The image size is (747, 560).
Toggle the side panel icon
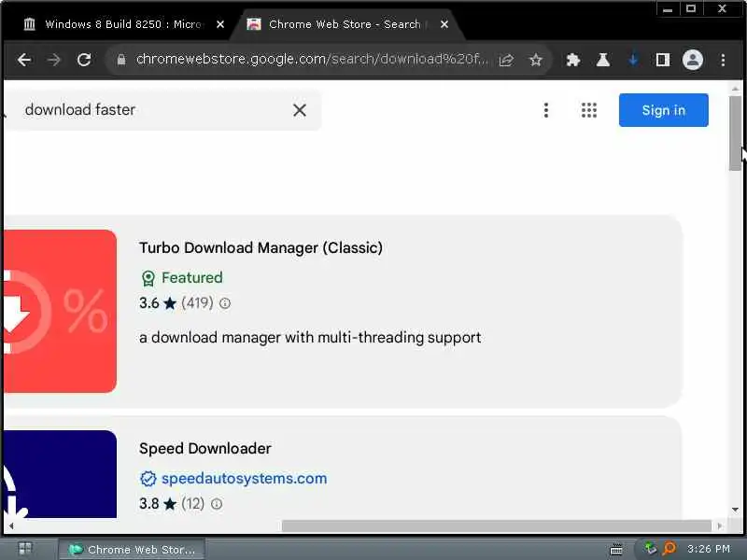pos(663,60)
